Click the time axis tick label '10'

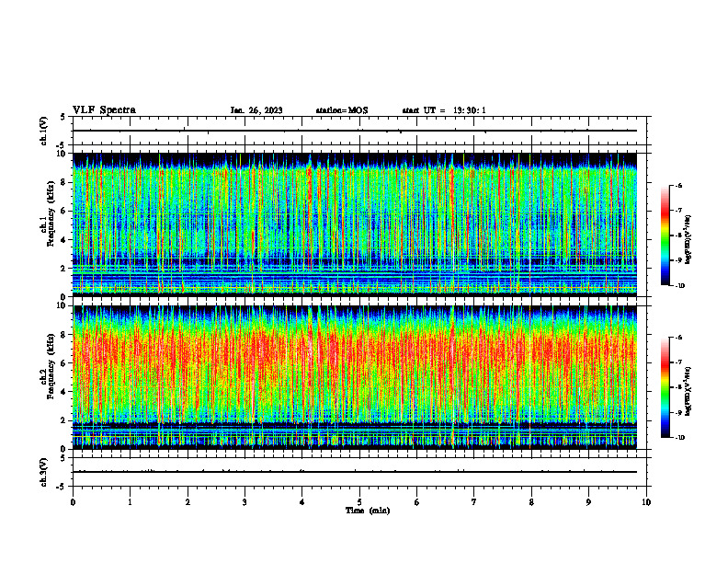[646, 502]
